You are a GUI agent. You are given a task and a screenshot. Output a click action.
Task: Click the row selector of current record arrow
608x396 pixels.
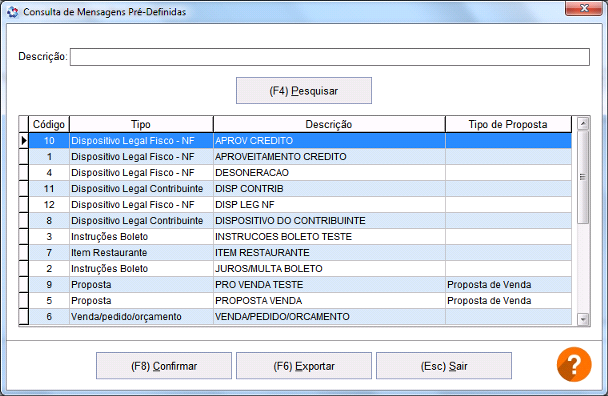[x=24, y=140]
